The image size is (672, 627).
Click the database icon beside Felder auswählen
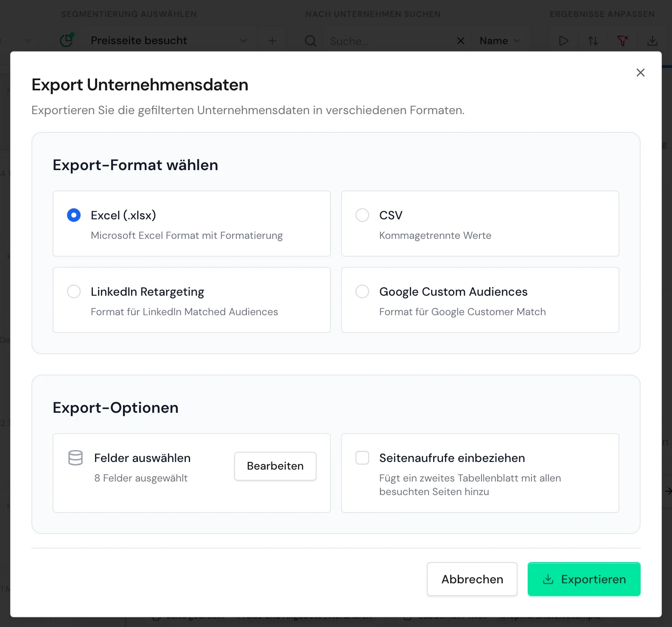[76, 458]
